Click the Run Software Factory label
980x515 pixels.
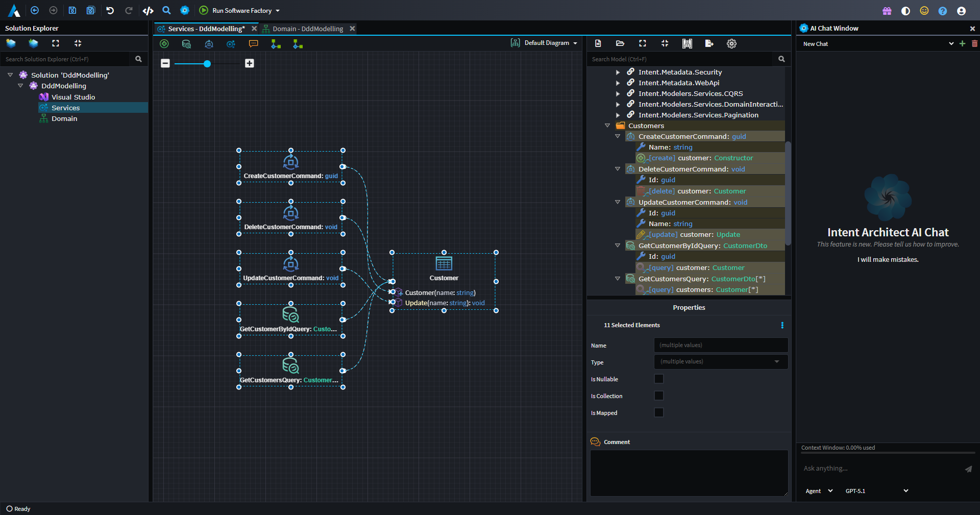[242, 11]
